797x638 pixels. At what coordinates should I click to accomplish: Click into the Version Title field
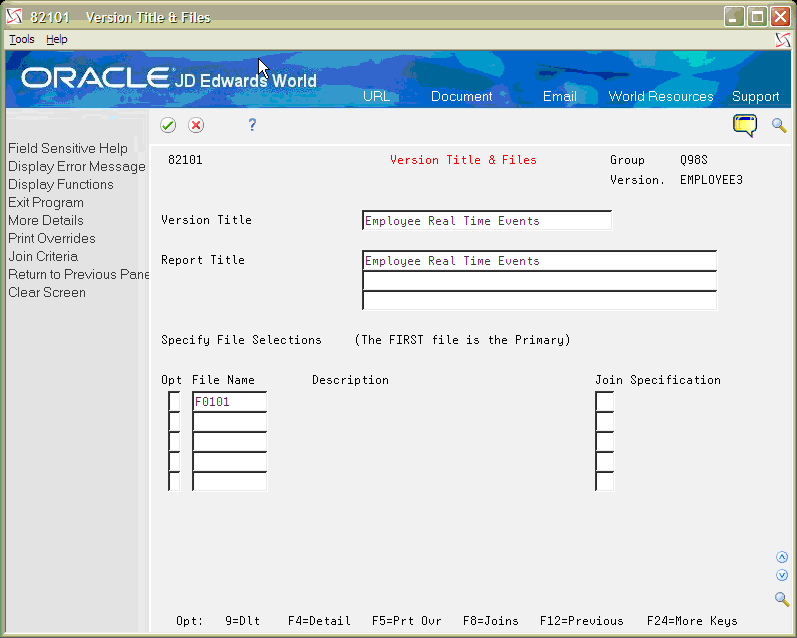point(487,221)
